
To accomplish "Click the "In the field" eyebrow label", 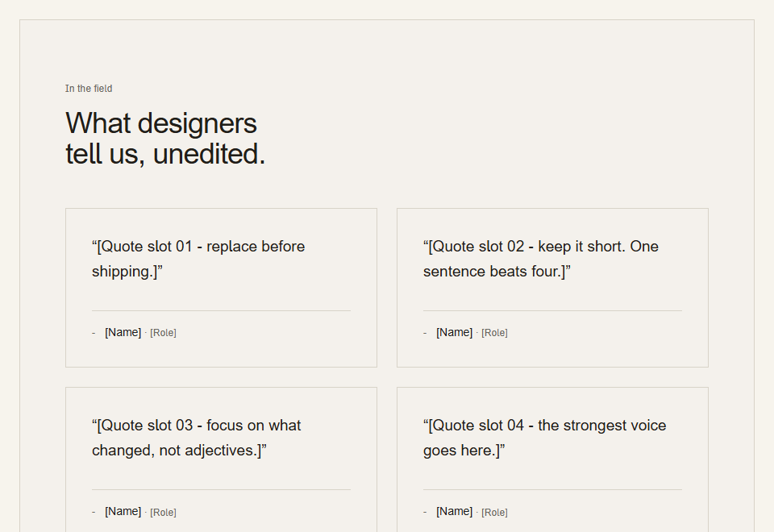I will 89,89.
